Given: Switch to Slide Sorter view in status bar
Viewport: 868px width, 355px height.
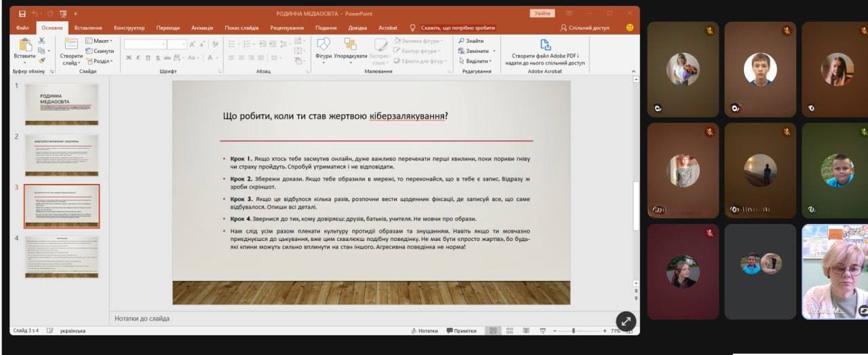Looking at the screenshot, I should tap(509, 331).
